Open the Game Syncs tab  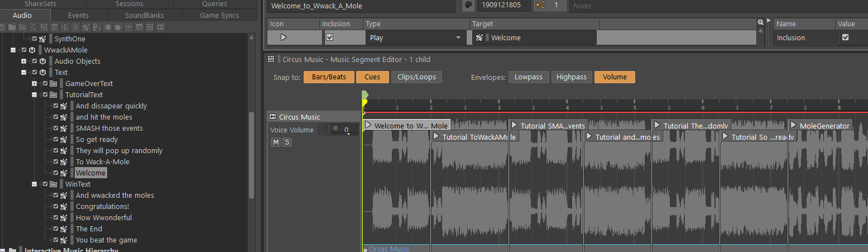pyautogui.click(x=219, y=15)
